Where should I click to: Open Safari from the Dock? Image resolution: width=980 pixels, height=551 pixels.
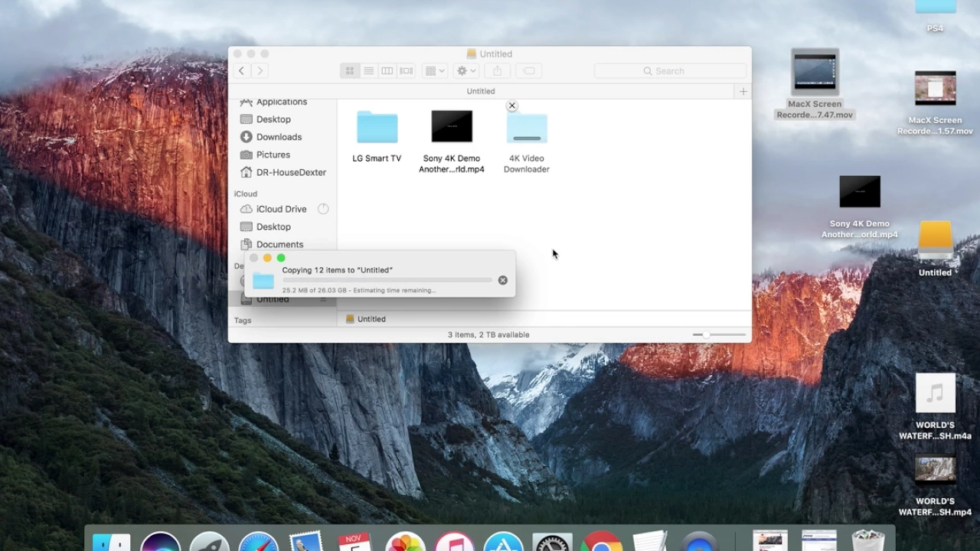pyautogui.click(x=258, y=542)
